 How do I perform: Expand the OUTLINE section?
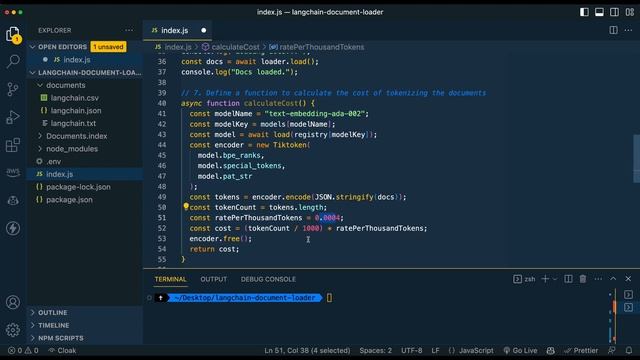coord(52,313)
